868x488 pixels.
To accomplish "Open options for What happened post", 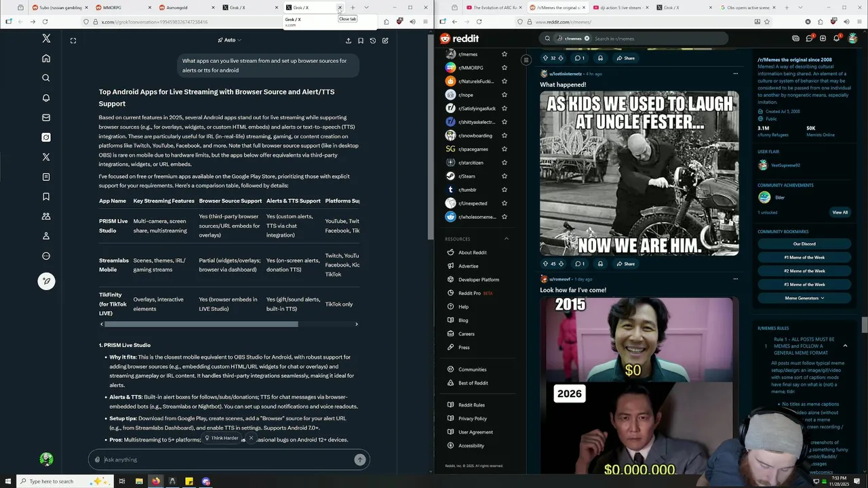I will click(735, 73).
